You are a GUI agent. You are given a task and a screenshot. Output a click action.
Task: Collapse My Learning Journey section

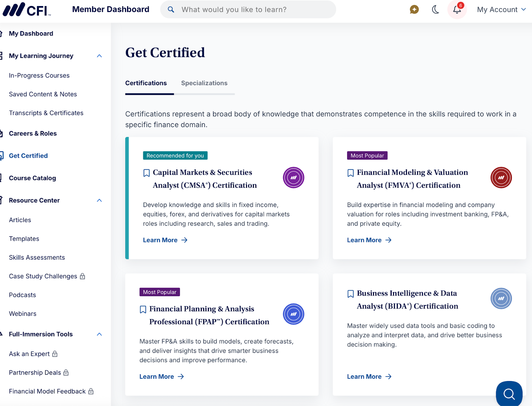pos(99,56)
